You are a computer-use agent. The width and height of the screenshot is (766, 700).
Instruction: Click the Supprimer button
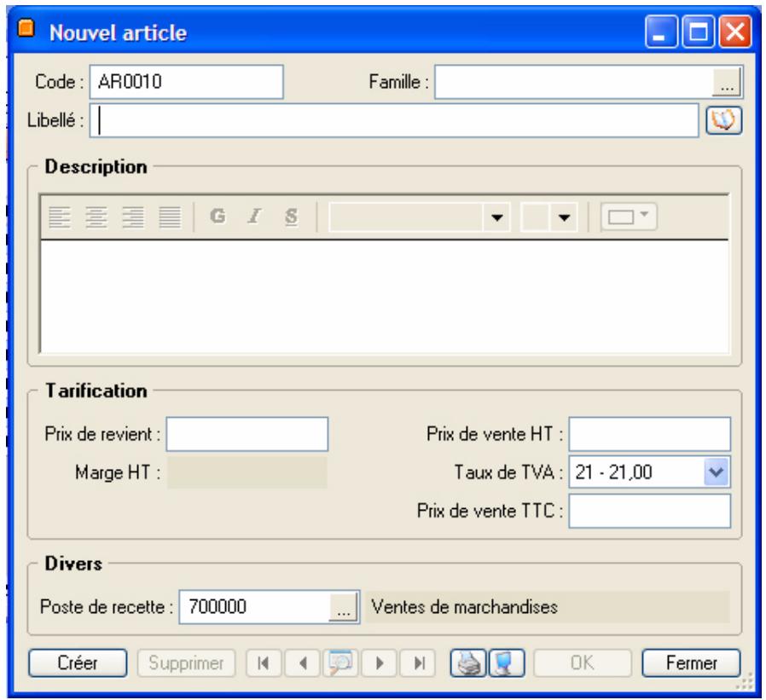point(186,662)
